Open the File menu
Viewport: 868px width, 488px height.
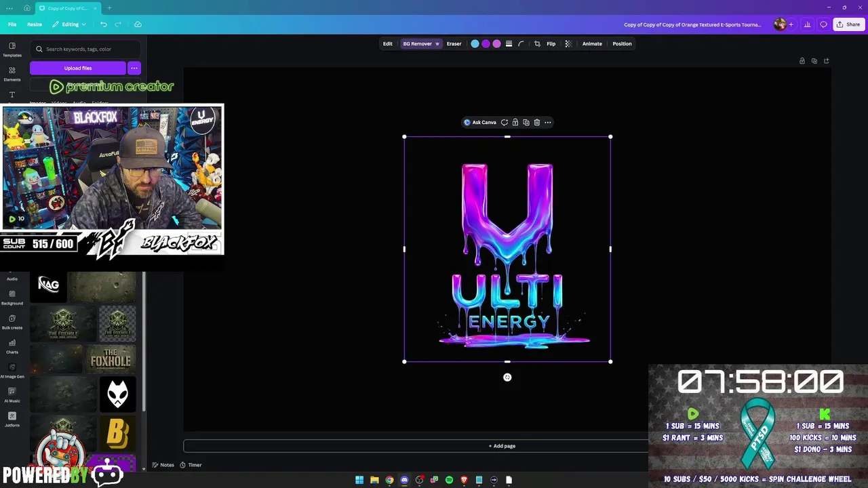pos(12,24)
